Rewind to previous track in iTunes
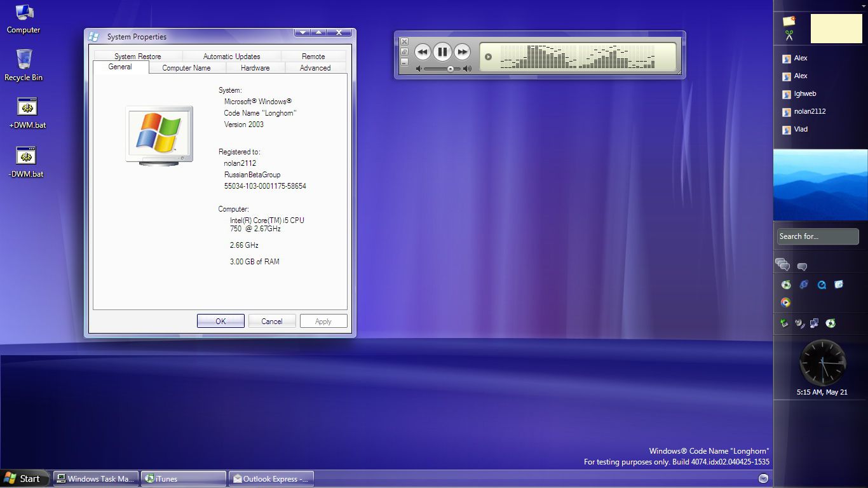 click(423, 52)
